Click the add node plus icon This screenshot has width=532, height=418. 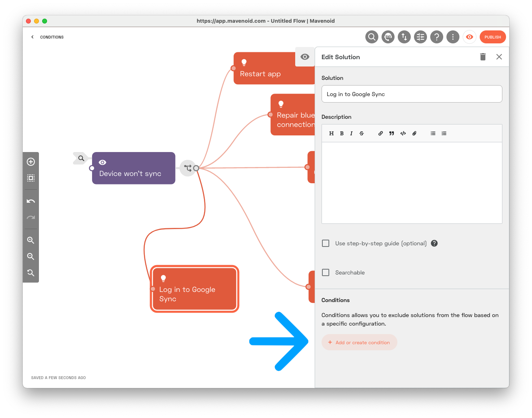(x=31, y=162)
